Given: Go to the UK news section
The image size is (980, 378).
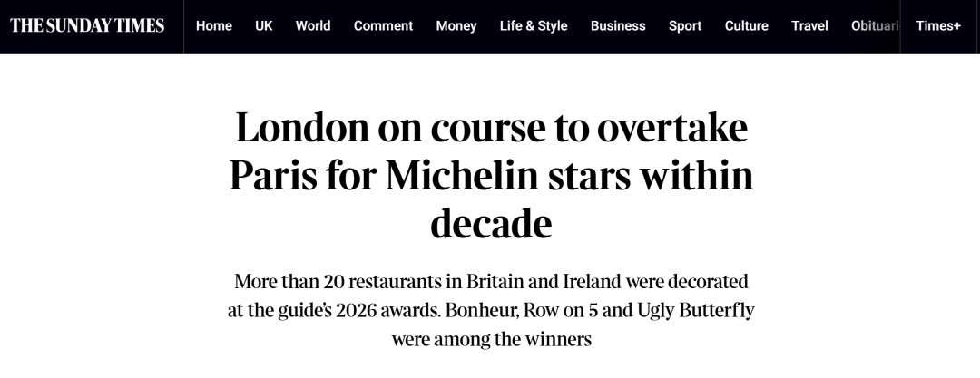Looking at the screenshot, I should tap(264, 25).
